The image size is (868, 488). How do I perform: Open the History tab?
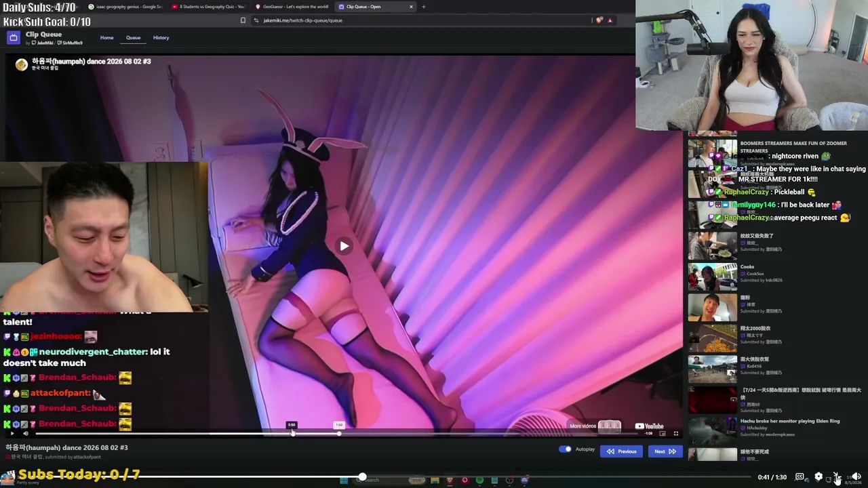tap(161, 38)
